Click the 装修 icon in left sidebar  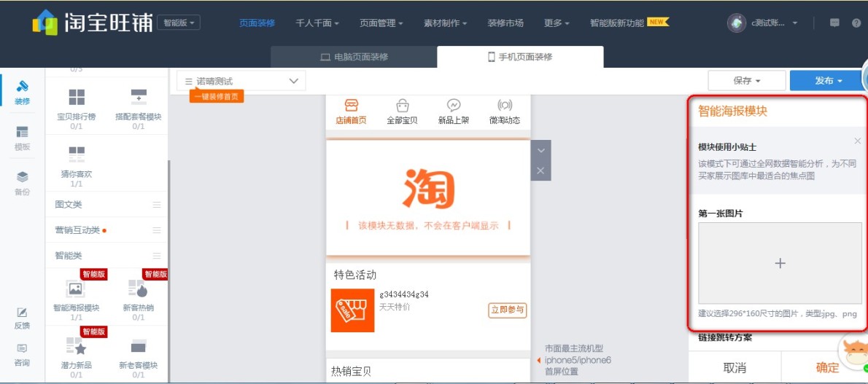click(x=23, y=87)
